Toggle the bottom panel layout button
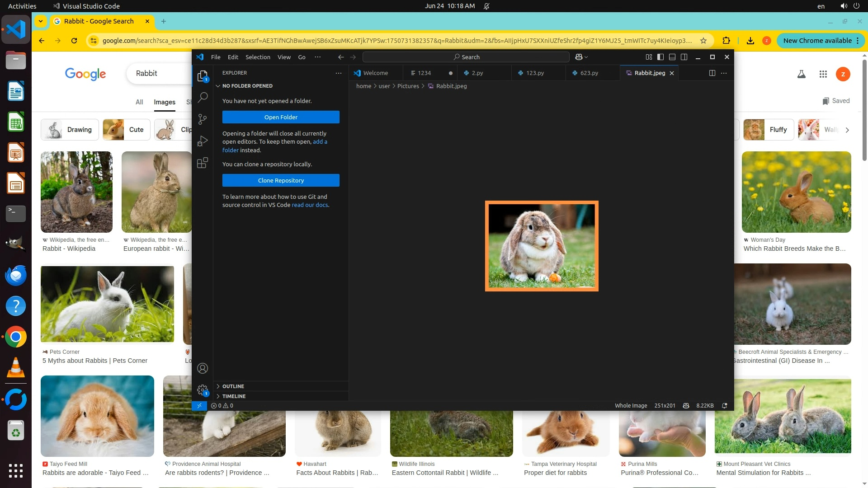Viewport: 868px width, 488px height. tap(672, 57)
